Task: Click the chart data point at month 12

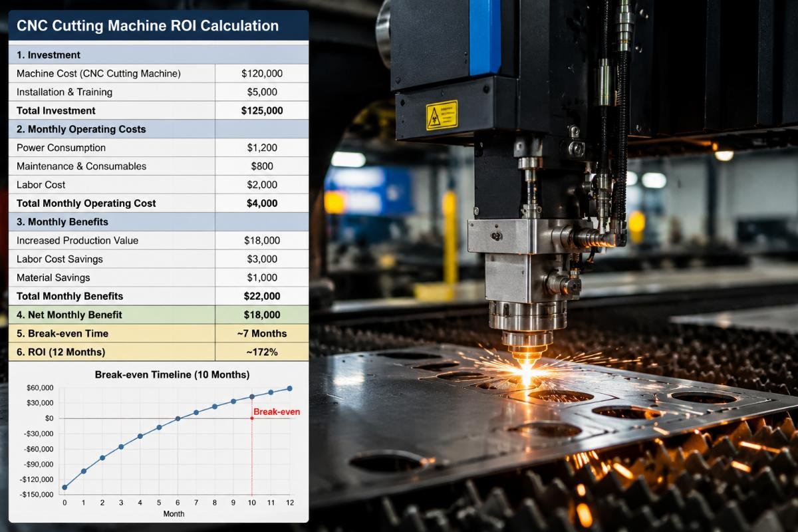Action: (x=289, y=388)
